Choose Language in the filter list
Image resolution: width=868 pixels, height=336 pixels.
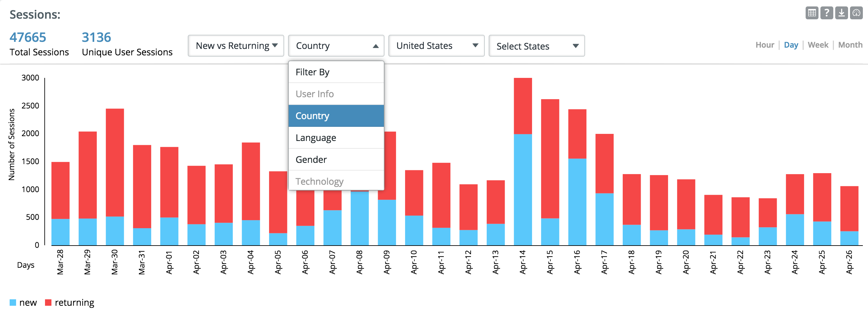[336, 138]
